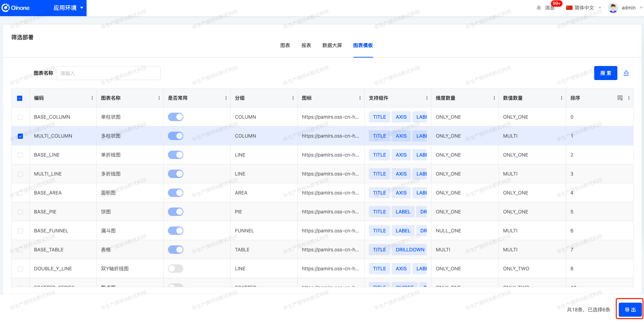The image size is (644, 323).
Task: Check the BASE_PIE row checkbox
Action: pos(20,212)
